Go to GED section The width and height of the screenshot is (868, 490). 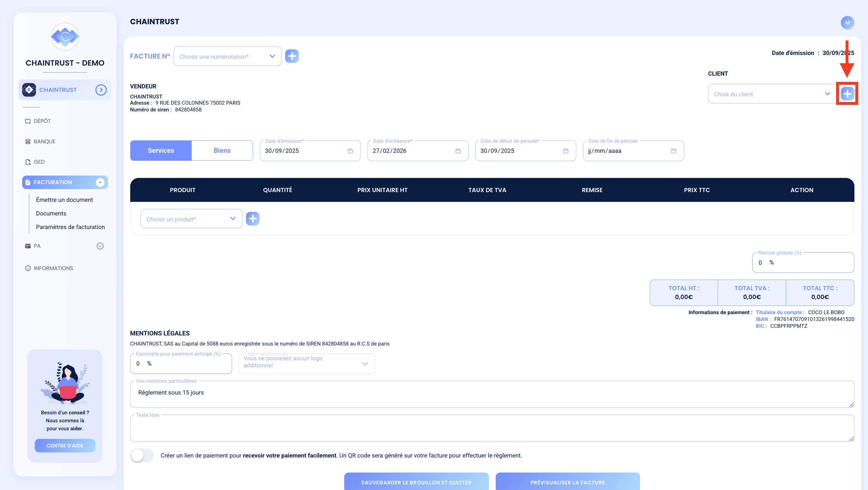(x=39, y=162)
